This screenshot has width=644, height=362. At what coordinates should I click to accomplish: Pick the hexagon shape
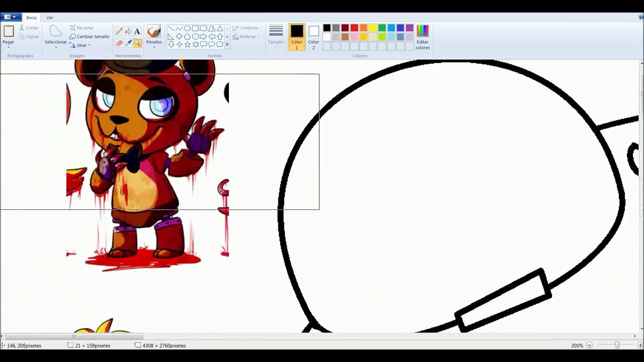pyautogui.click(x=196, y=37)
